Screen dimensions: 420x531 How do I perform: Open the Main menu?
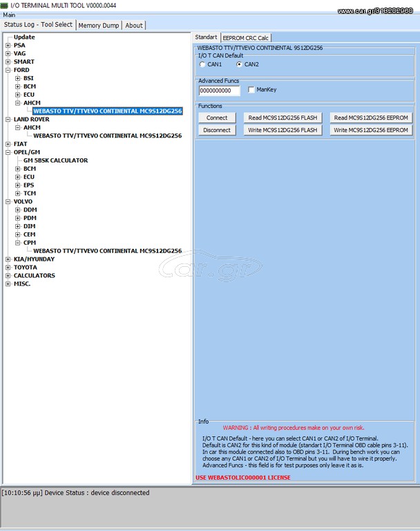point(9,15)
